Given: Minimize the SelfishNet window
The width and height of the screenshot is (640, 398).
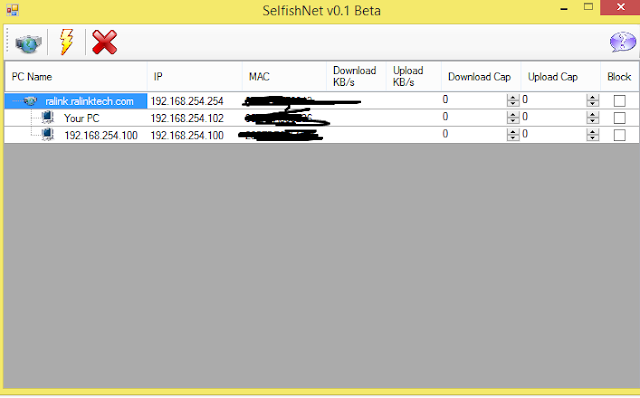Looking at the screenshot, I should [x=564, y=9].
